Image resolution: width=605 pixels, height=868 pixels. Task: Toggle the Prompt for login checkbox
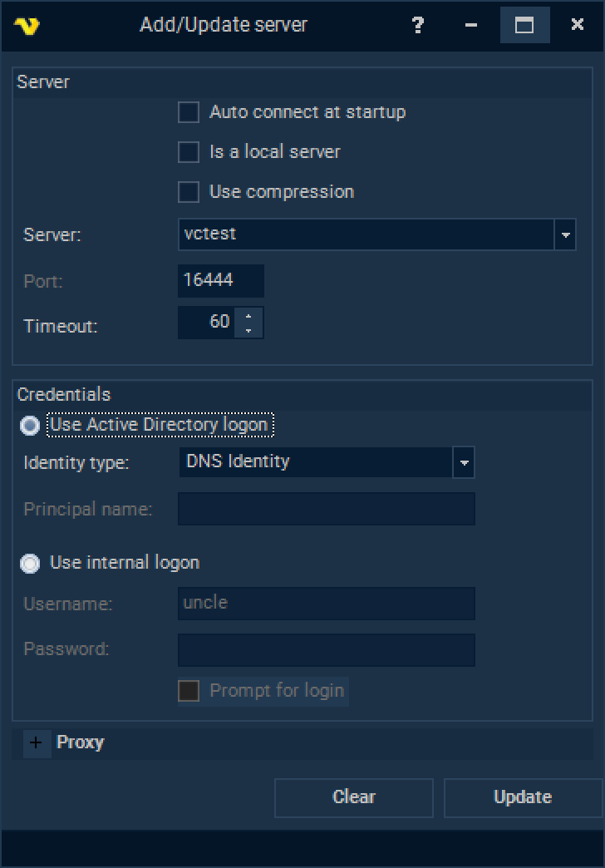[188, 691]
